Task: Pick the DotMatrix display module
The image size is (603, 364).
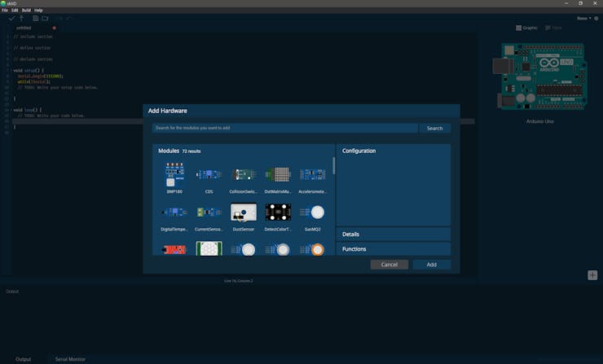Action: point(278,175)
